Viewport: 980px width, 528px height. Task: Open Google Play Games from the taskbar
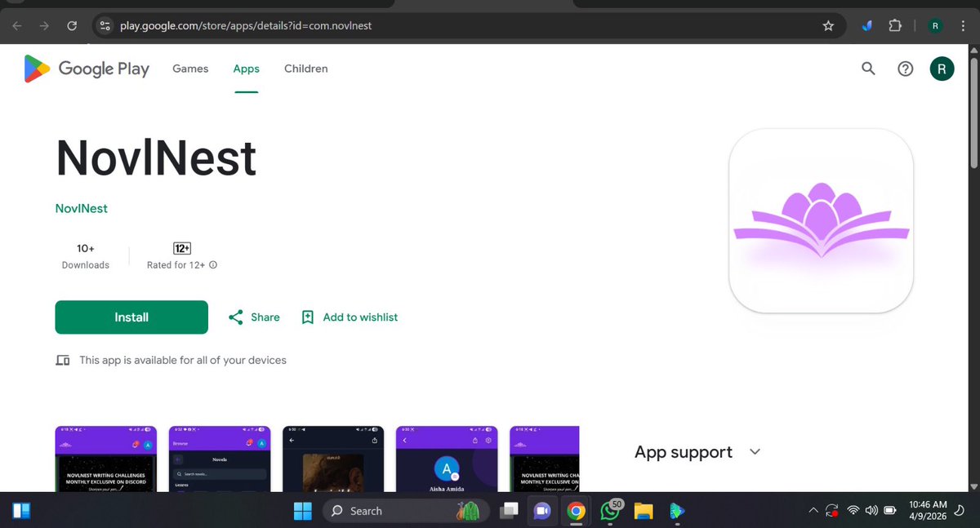coord(677,511)
